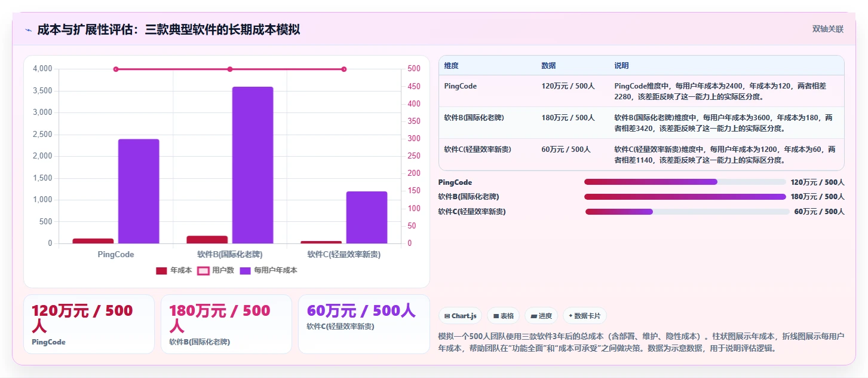Click 软件B(国际化老牌) cell in table

tap(474, 118)
